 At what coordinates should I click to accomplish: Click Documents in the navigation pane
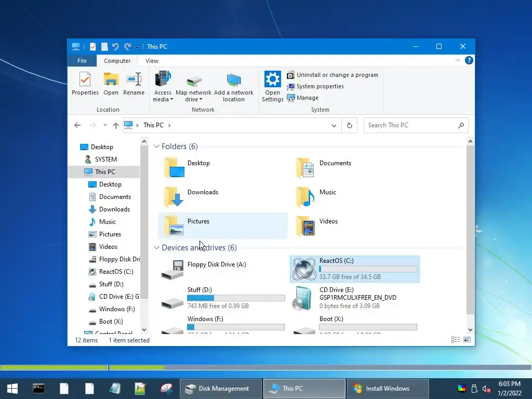click(x=115, y=197)
